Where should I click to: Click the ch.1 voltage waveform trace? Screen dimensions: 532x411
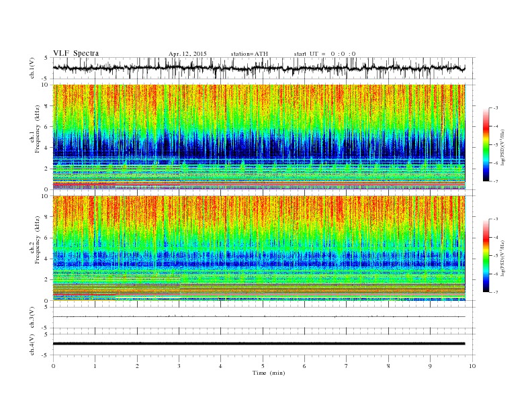tap(259, 68)
